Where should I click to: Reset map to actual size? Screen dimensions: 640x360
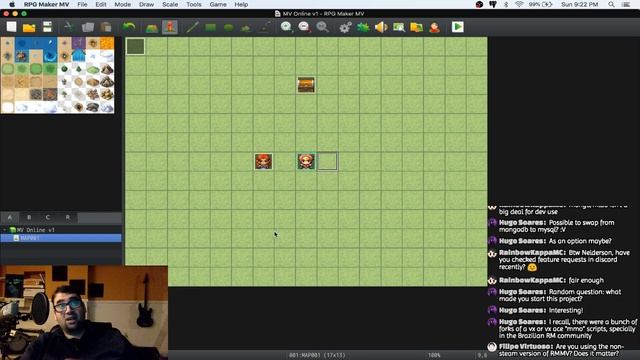coord(322,27)
